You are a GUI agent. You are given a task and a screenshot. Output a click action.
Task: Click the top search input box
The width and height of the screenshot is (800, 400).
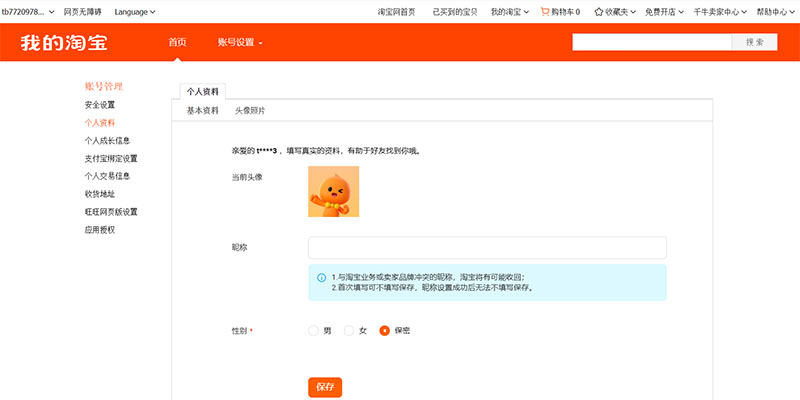coord(652,42)
